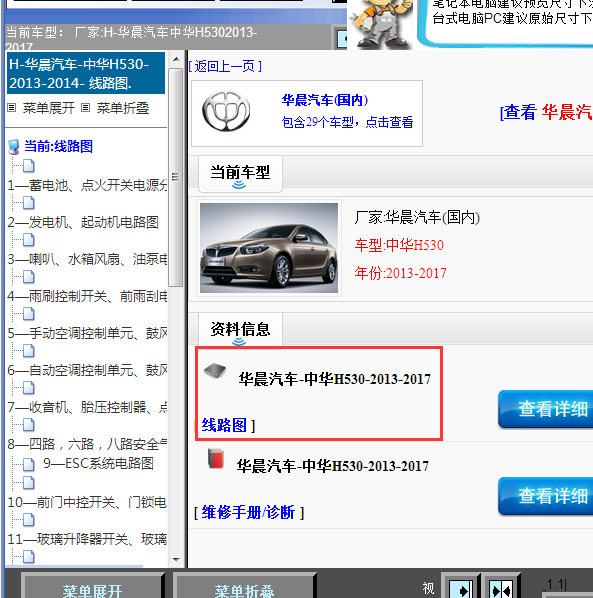Open the 华晨汽车(国内) brand link
The image size is (593, 598).
(325, 100)
